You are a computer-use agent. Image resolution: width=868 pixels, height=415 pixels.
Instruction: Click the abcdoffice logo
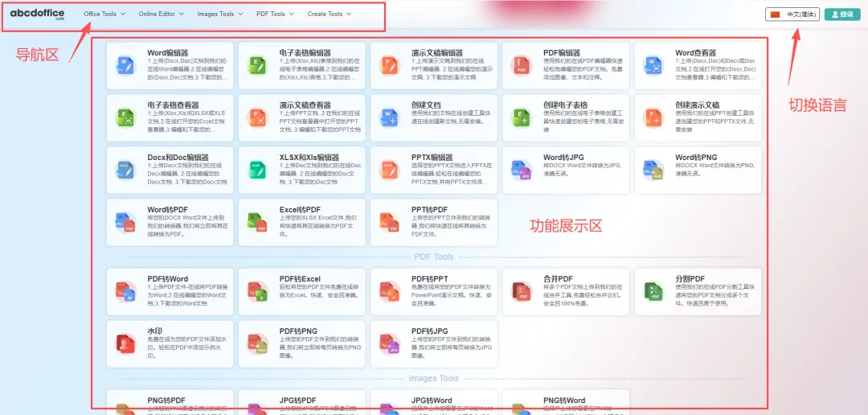point(37,14)
